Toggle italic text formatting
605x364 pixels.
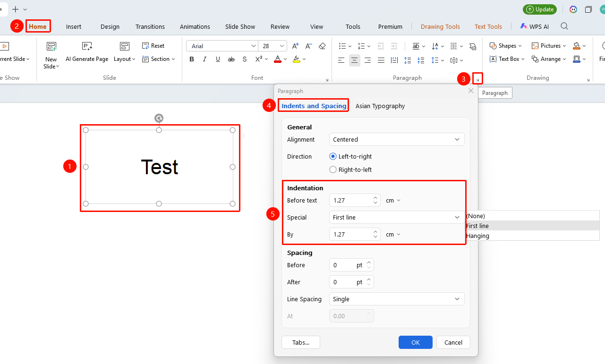coord(205,59)
